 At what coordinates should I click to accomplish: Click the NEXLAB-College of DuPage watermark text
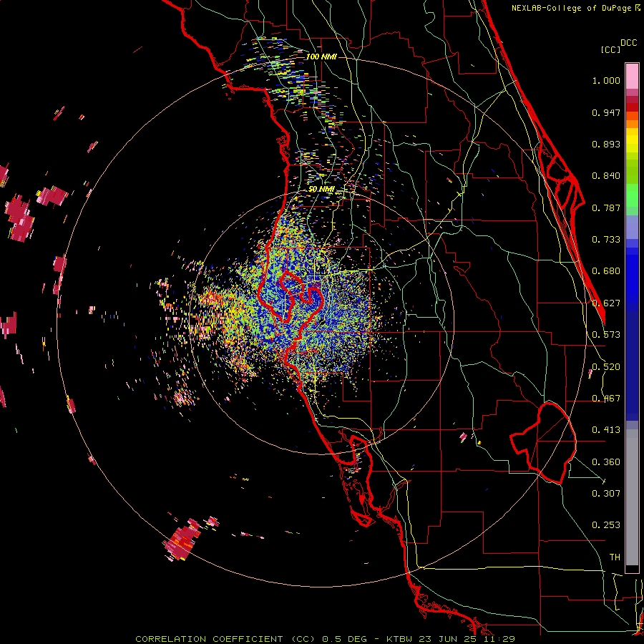tap(575, 8)
